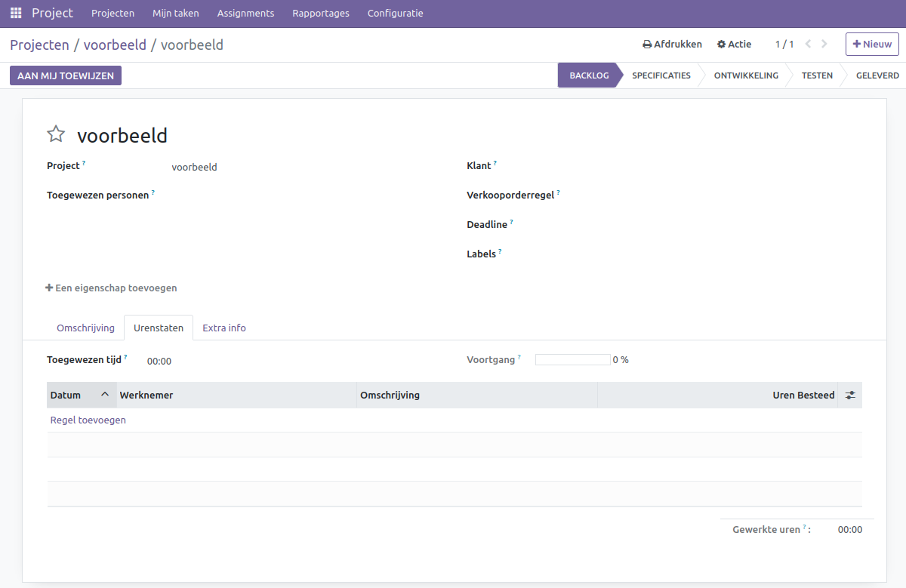This screenshot has height=588, width=906.
Task: Create new record with Nieuw button
Action: [x=872, y=45]
